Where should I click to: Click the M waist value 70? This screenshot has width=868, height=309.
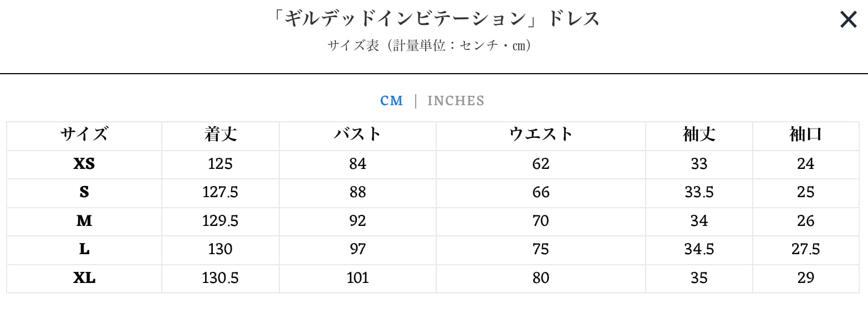(540, 221)
